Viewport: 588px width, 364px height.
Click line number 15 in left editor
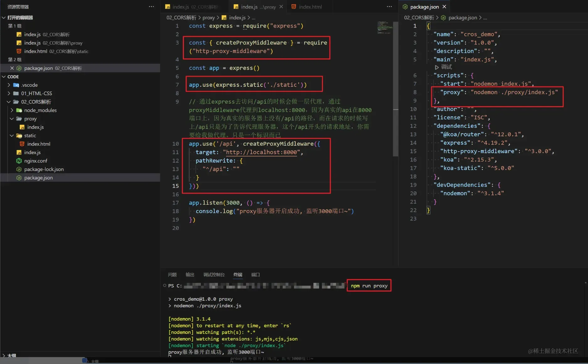[x=176, y=186]
